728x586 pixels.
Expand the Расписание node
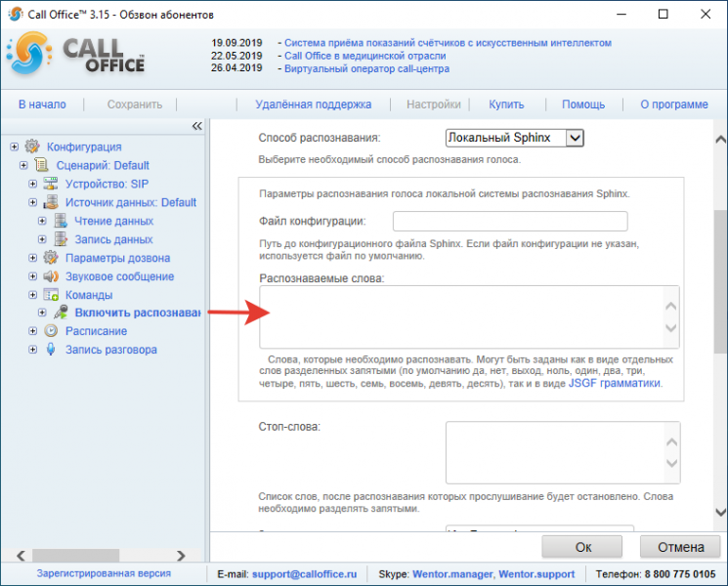[x=32, y=331]
